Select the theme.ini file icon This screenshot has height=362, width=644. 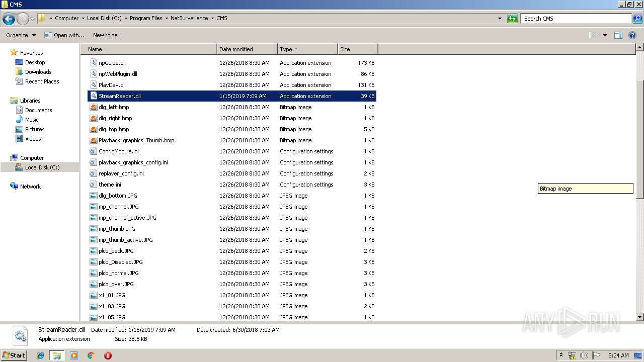pos(94,185)
